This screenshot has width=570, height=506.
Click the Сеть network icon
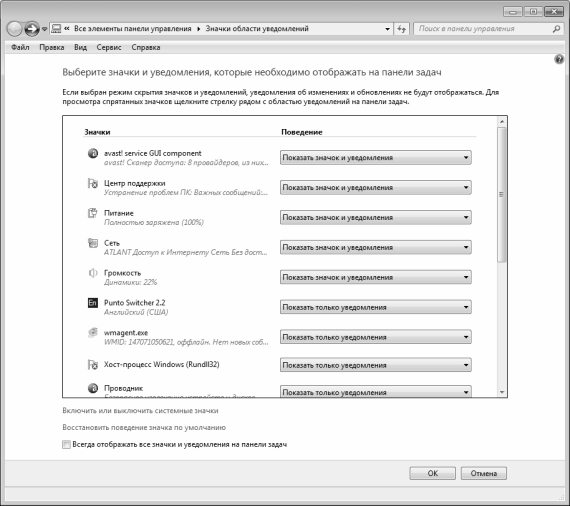click(93, 243)
